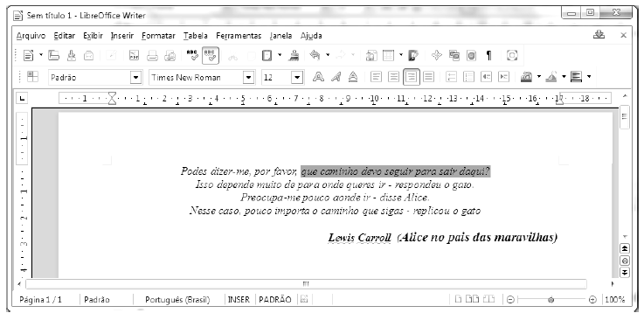Open the Gallery icon
This screenshot has width=644, height=320.
[454, 55]
